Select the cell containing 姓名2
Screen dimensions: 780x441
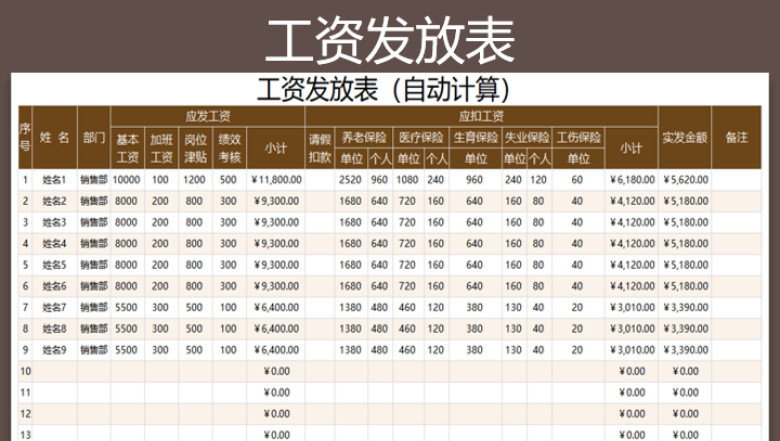pos(55,201)
